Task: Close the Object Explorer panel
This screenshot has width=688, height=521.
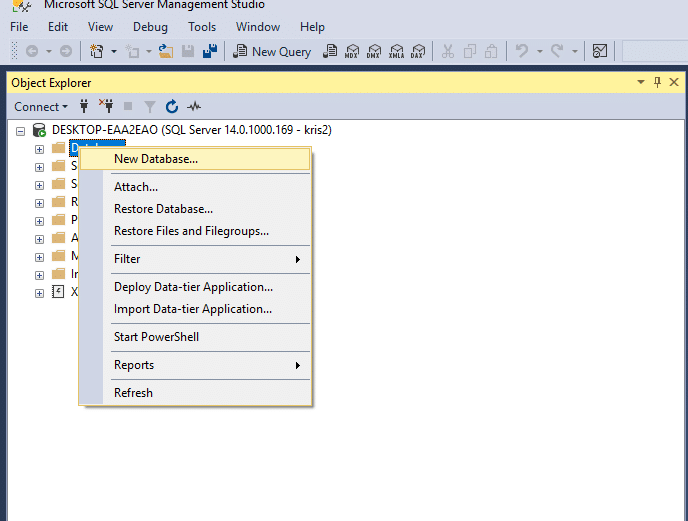Action: pos(674,82)
